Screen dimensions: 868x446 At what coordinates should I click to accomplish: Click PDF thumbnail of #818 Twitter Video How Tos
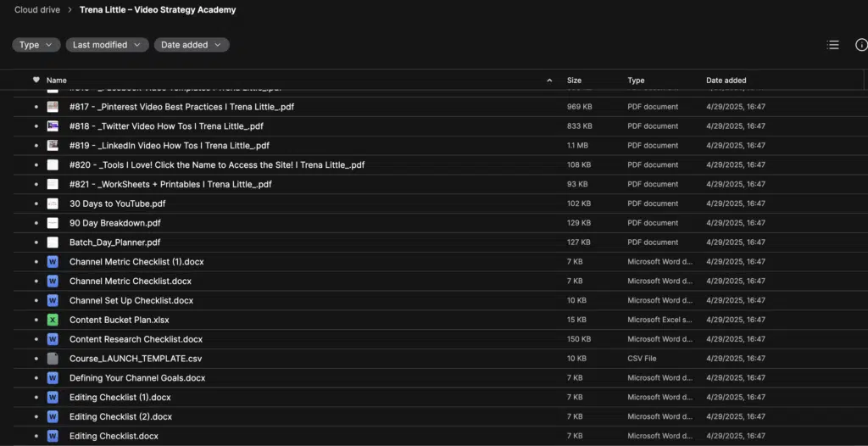click(53, 125)
